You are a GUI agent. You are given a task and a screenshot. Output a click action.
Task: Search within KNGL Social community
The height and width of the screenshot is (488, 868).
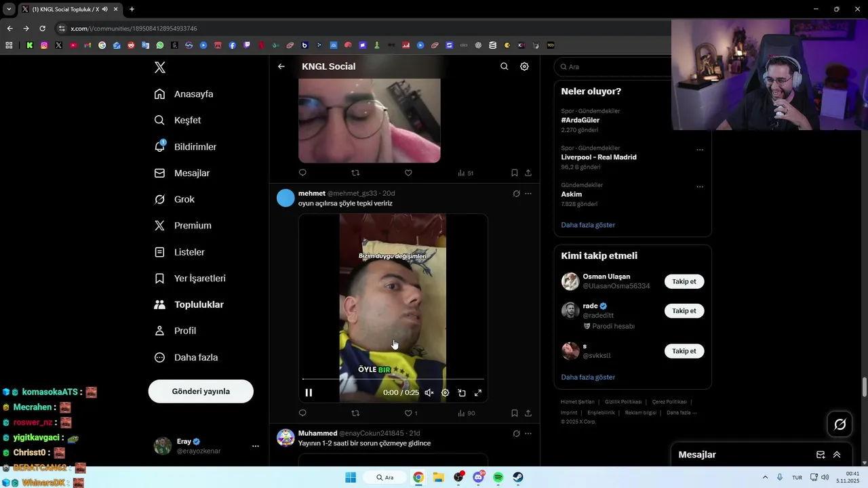(504, 66)
